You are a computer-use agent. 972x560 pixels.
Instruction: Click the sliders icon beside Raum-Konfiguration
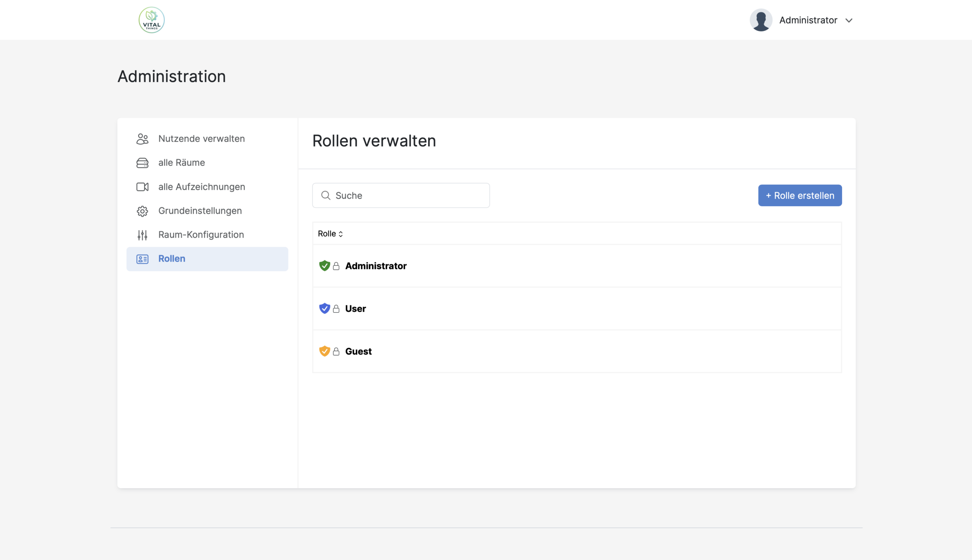tap(142, 235)
